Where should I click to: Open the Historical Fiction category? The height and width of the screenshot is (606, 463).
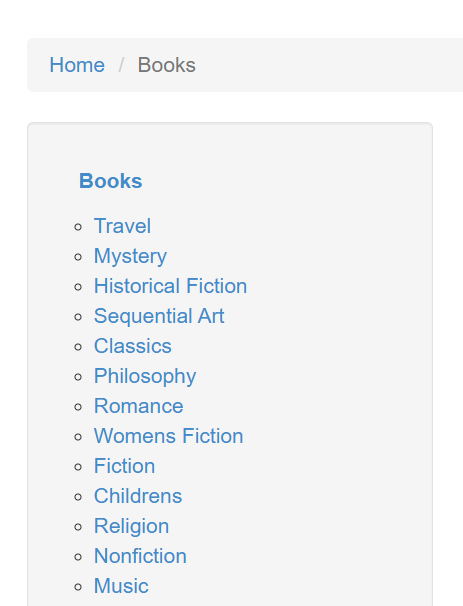pyautogui.click(x=170, y=286)
